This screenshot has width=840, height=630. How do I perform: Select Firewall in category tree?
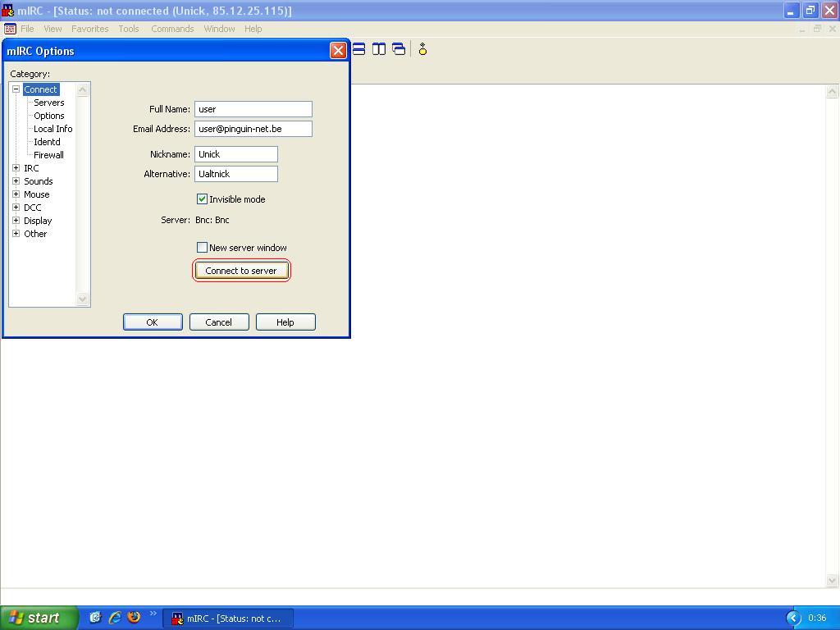[x=48, y=155]
